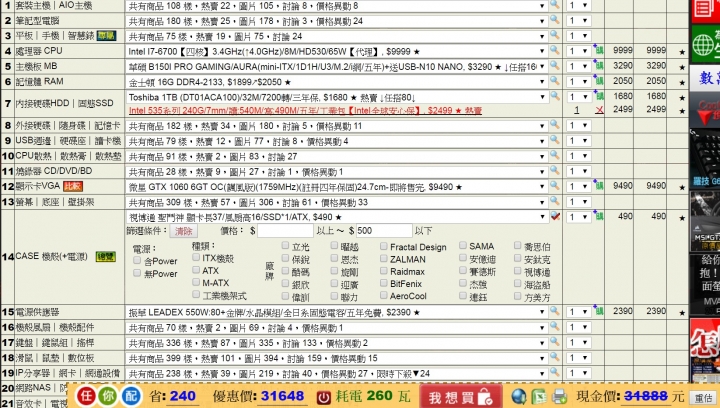The image size is (720, 408).
Task: Click the 重估 button in the bottom bar
Action: point(703,397)
